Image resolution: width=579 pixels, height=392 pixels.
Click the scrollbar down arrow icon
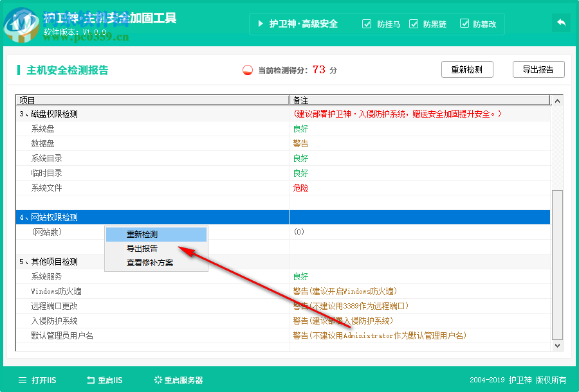click(556, 346)
